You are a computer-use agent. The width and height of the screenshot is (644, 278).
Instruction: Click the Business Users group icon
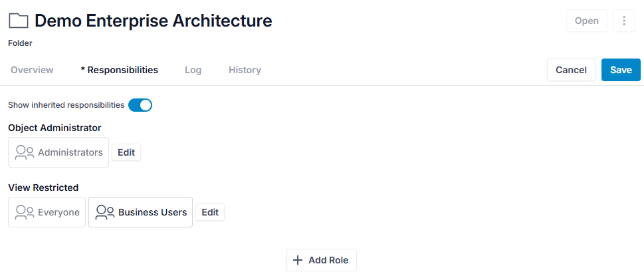pos(105,212)
